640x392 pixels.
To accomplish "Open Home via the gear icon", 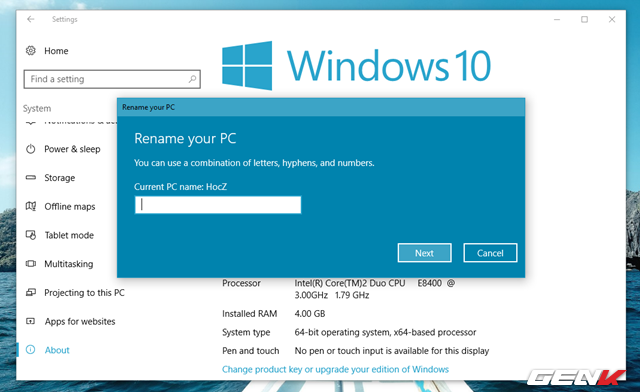I will coord(31,51).
